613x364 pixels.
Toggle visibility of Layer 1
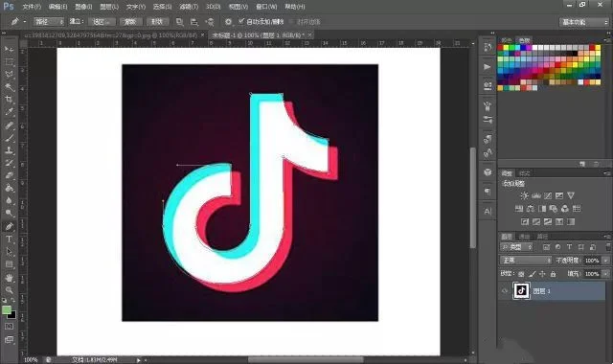(x=505, y=290)
